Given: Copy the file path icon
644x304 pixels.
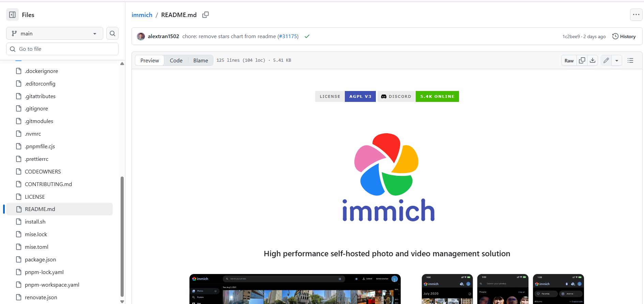Looking at the screenshot, I should tap(205, 15).
